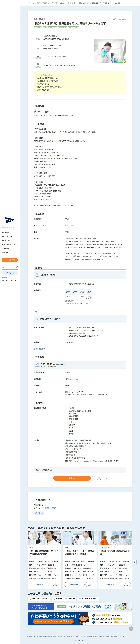Click the 土日祝休み tag
The height and width of the screenshot is (644, 140).
38,28
